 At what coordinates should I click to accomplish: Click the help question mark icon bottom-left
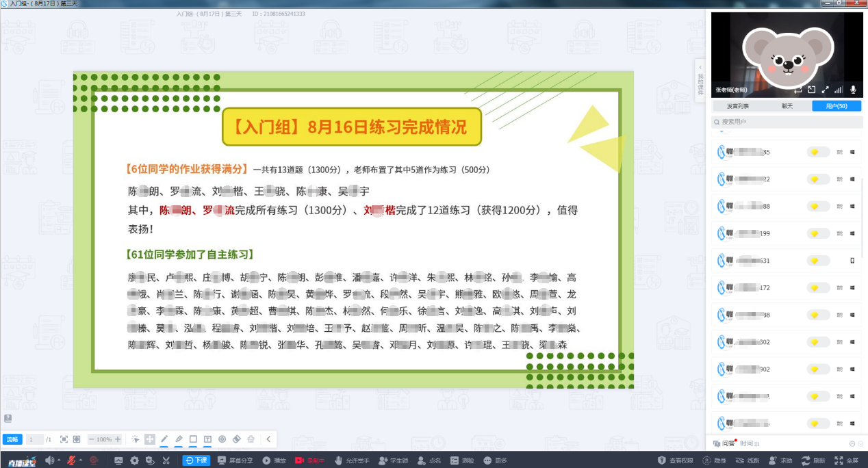point(8,418)
